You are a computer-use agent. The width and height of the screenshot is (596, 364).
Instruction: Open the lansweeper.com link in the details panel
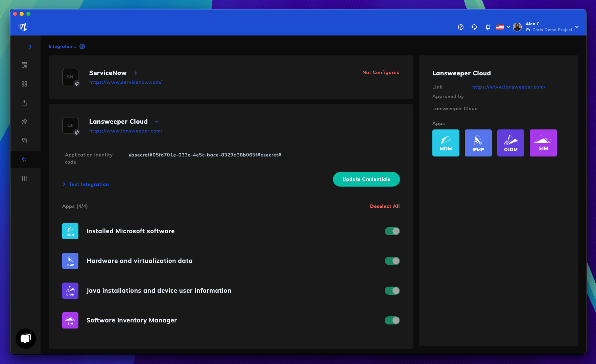[x=509, y=87]
